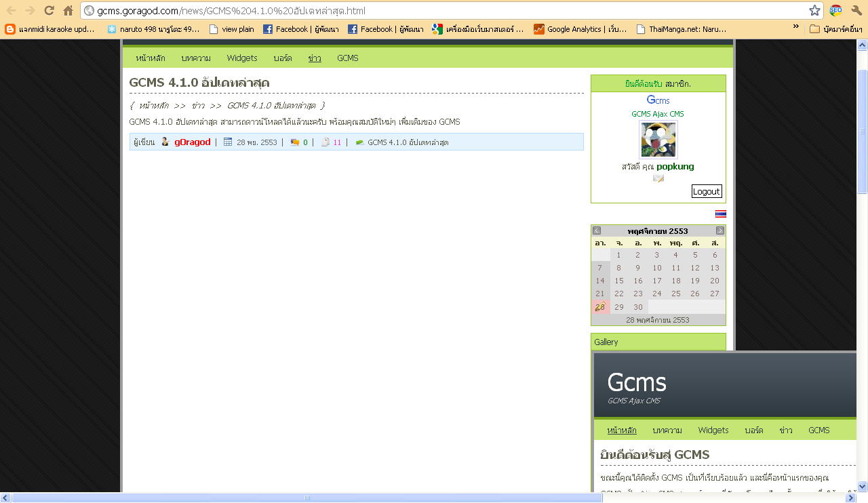
Task: Open the second Facebook bookmark
Action: [386, 29]
